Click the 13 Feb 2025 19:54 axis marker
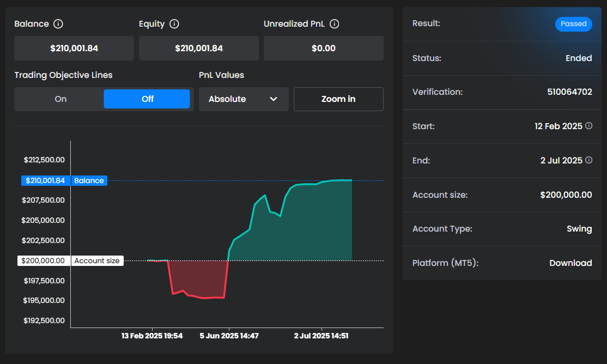Image resolution: width=607 pixels, height=364 pixels. tap(152, 336)
